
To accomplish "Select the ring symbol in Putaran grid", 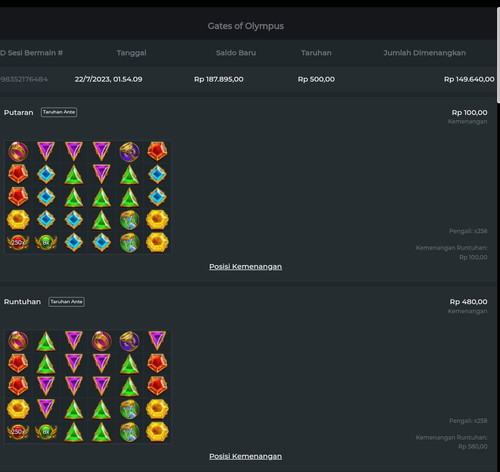I will [18, 152].
